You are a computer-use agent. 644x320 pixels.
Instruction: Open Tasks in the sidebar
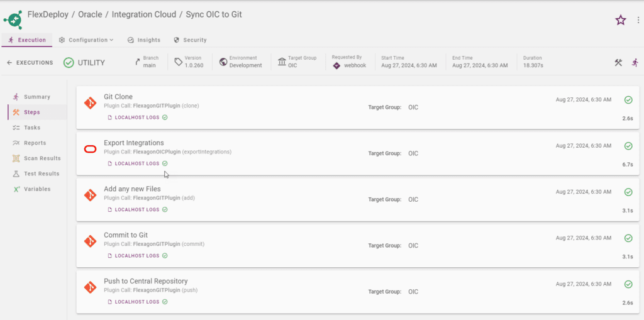coord(37,128)
